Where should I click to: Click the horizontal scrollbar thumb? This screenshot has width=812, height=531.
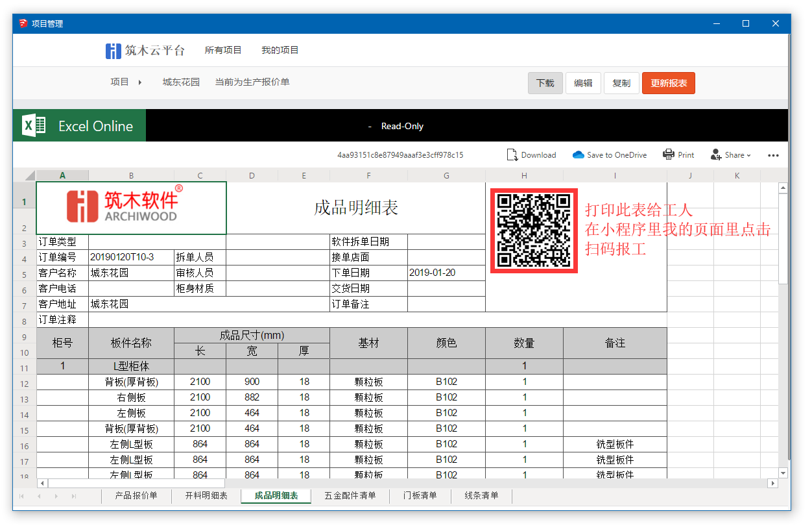(x=136, y=484)
